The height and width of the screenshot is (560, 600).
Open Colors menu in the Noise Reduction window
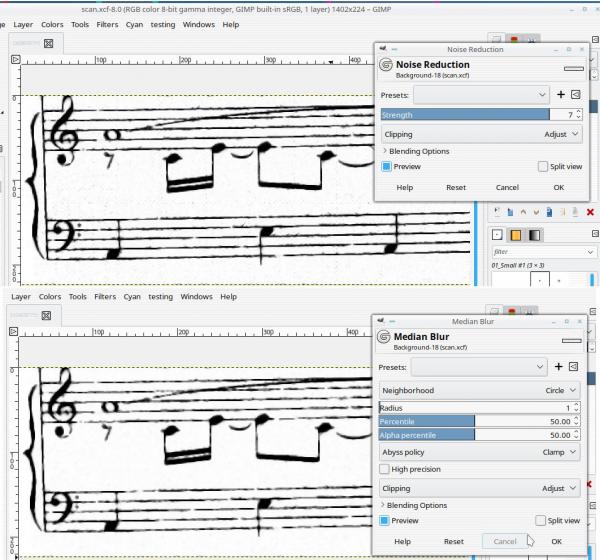pos(52,24)
